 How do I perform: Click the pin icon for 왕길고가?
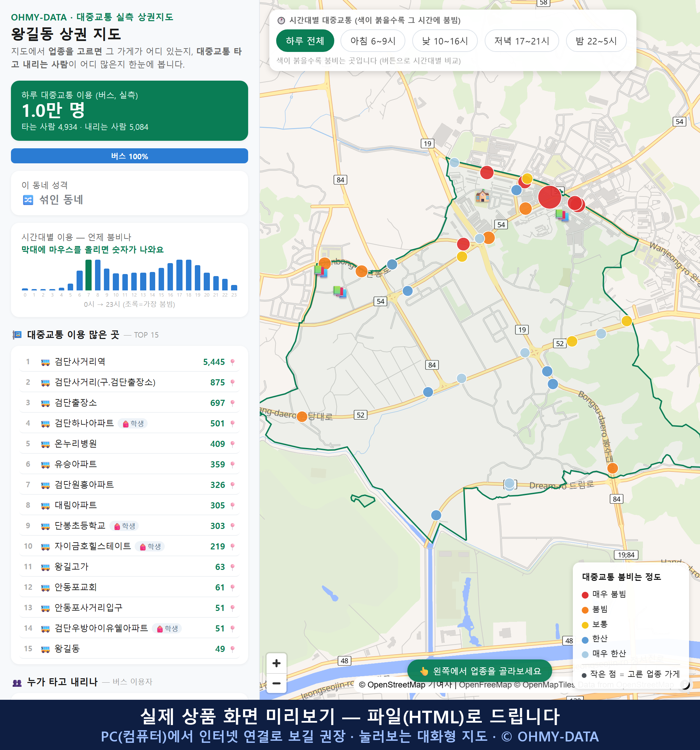point(232,567)
